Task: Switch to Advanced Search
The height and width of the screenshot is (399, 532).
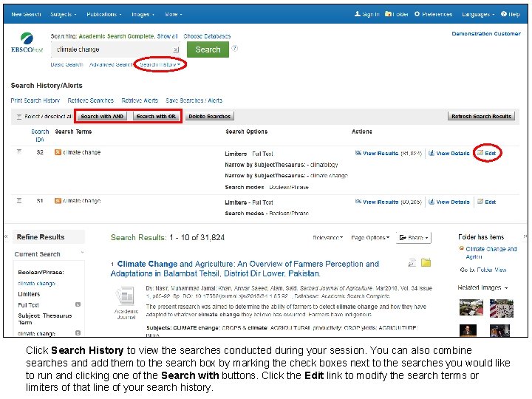Action: pos(111,64)
